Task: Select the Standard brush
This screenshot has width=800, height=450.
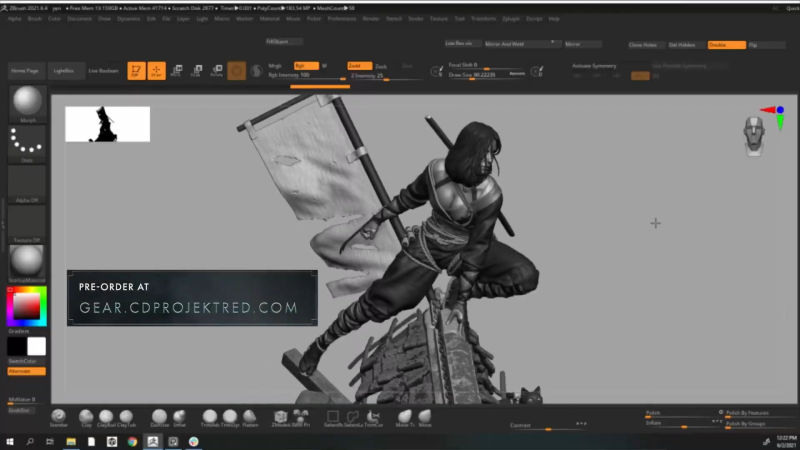Action: tap(59, 417)
